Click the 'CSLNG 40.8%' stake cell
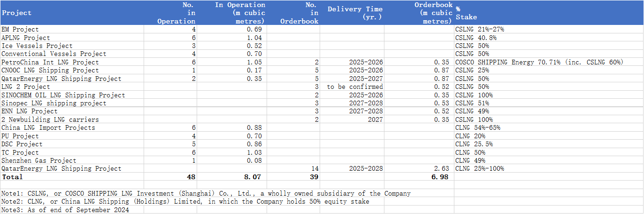 pos(548,38)
